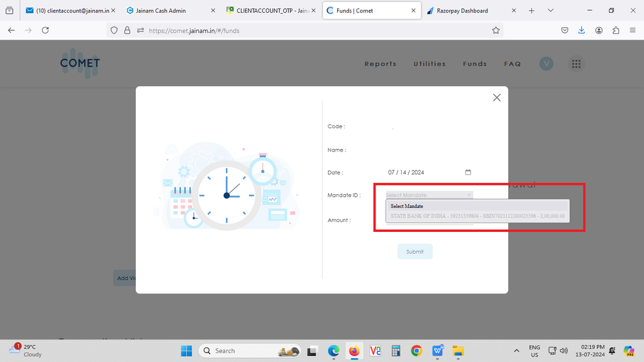Open the Reports menu
The width and height of the screenshot is (644, 362).
pos(380,63)
